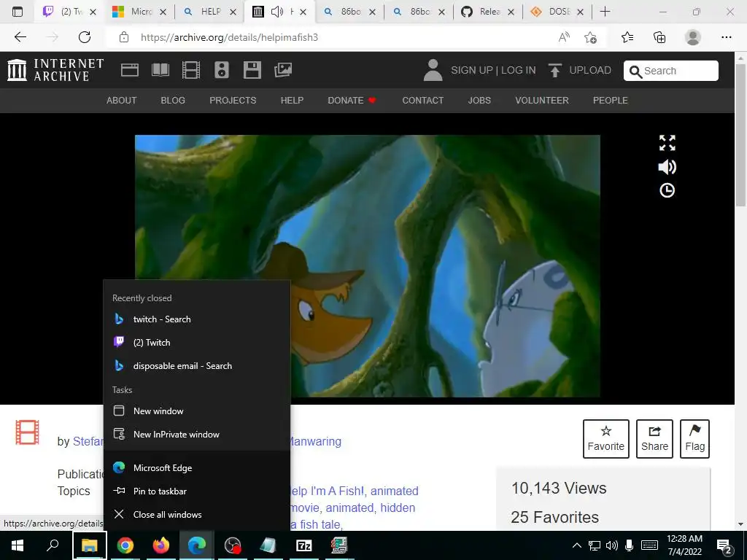This screenshot has height=560, width=747.
Task: Click the Read aloud icon in the address bar
Action: click(564, 37)
